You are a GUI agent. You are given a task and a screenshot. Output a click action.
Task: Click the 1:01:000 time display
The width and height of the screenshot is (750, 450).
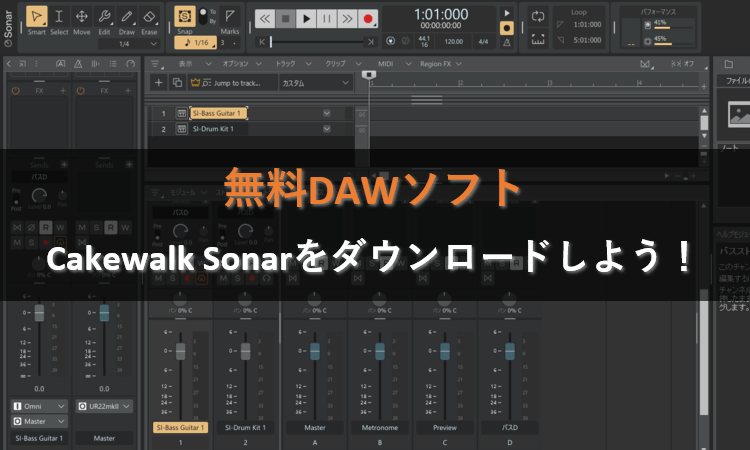coord(441,14)
